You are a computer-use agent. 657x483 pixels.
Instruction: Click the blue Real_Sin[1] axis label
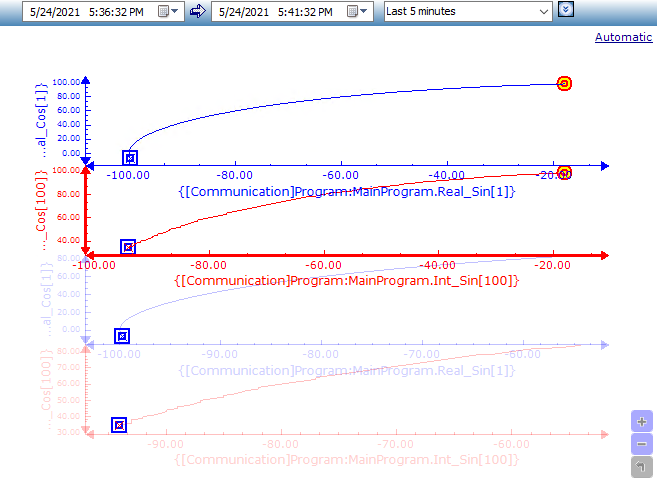(x=345, y=191)
